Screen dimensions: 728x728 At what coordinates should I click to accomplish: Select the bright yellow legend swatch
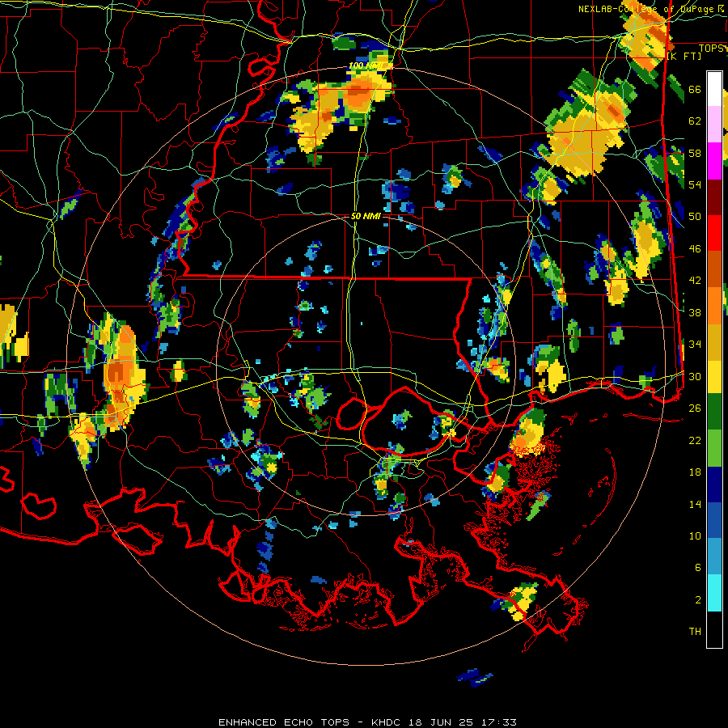pos(714,376)
